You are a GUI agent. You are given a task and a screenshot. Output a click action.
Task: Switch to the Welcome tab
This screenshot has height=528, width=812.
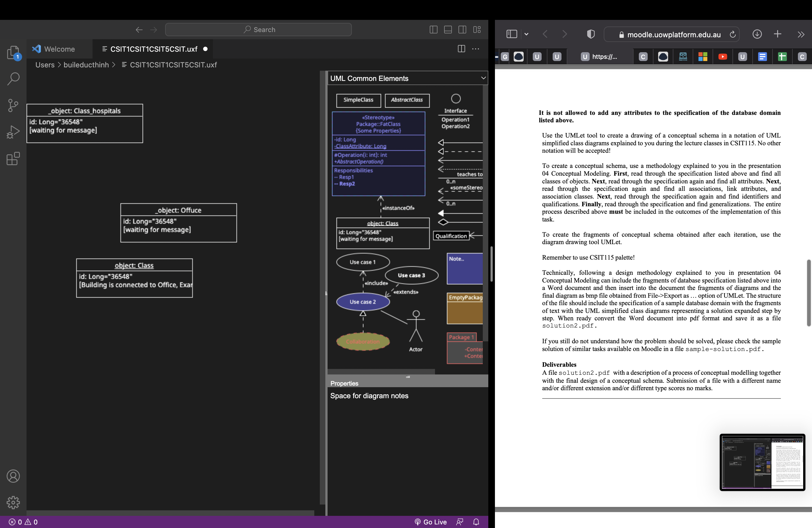59,49
